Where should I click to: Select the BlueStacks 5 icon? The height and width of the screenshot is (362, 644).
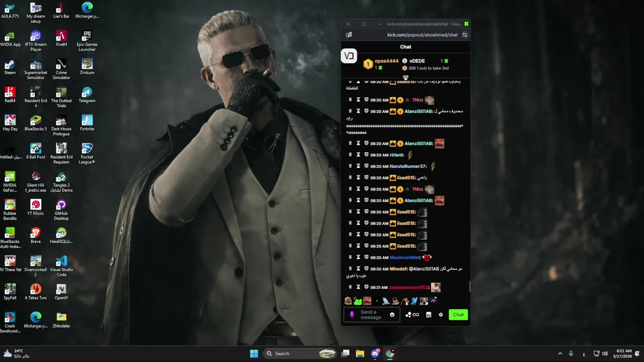[x=36, y=123]
